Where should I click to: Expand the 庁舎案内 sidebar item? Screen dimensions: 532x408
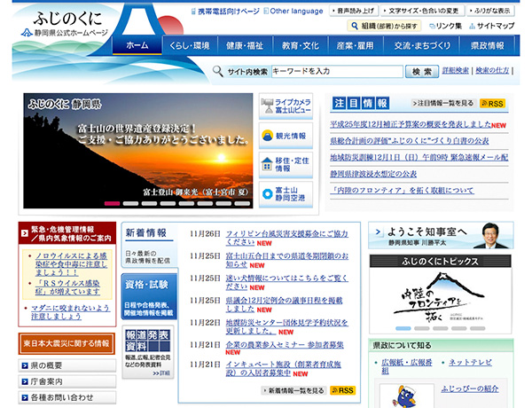tap(66, 382)
